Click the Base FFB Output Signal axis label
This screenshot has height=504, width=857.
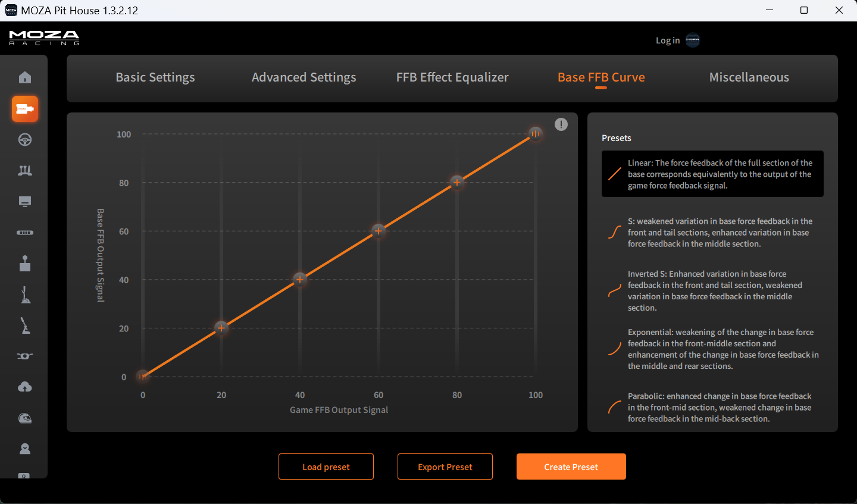click(101, 255)
